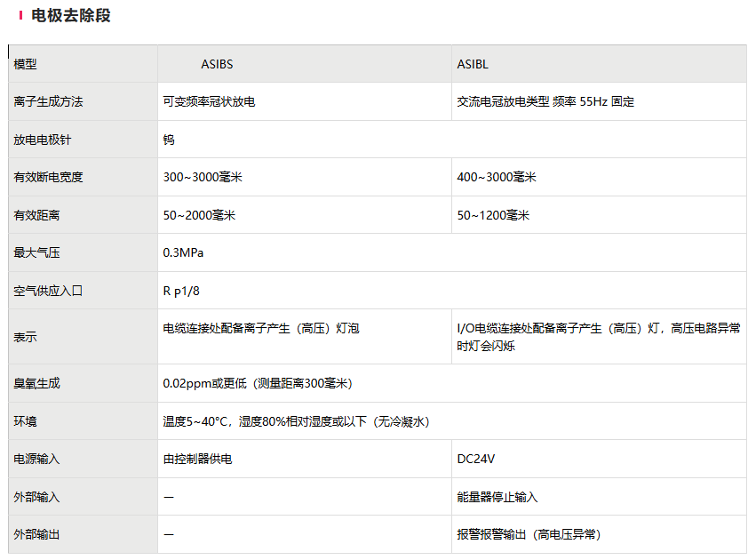756x560 pixels.
Task: Select the 离子生成方法 row label
Action: coord(48,102)
